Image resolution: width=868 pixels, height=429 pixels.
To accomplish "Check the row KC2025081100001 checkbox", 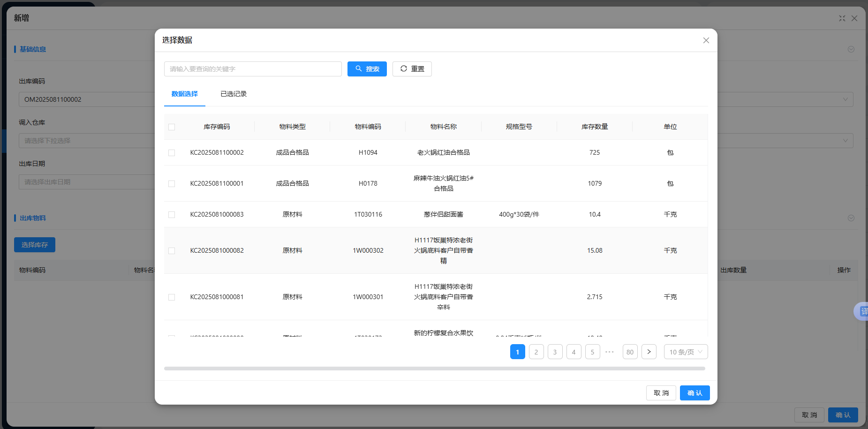I will (x=172, y=184).
